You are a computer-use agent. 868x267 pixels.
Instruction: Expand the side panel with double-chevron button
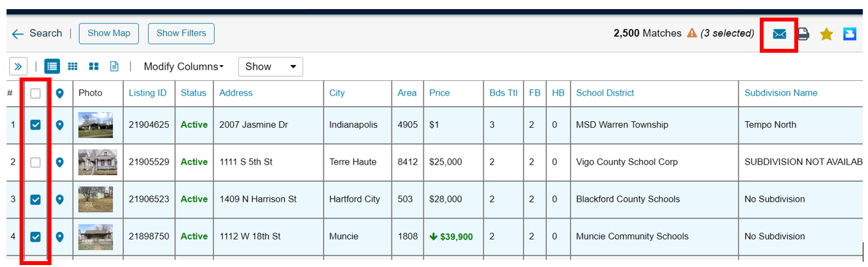(x=18, y=66)
